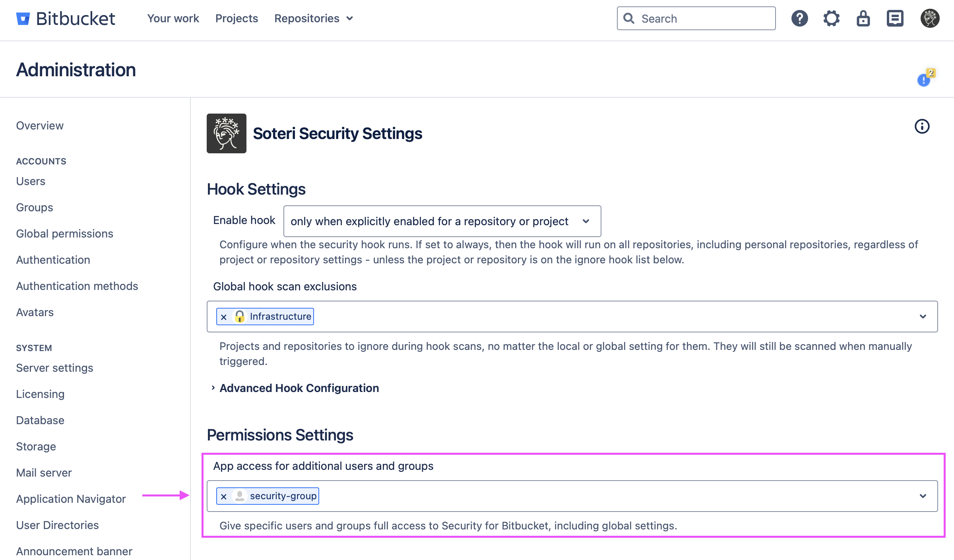Expand the App access users and groups dropdown
This screenshot has width=954, height=560.
[923, 496]
